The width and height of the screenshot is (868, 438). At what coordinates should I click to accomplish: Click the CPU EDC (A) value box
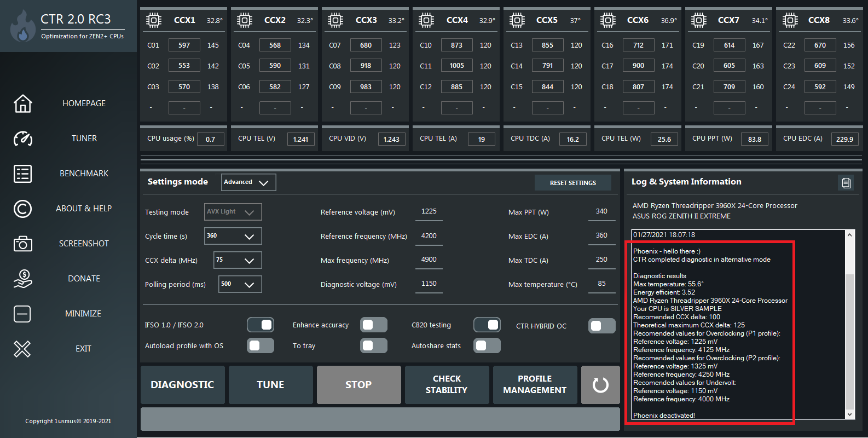tap(844, 139)
